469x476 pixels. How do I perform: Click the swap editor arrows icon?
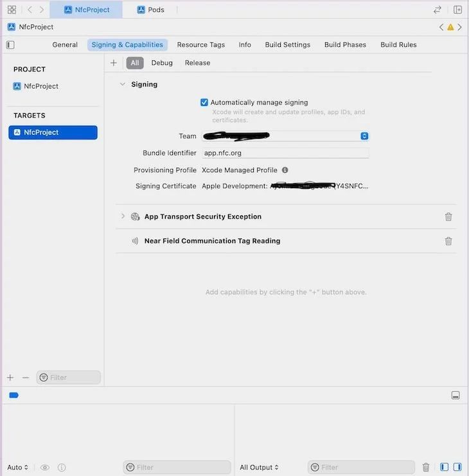click(x=437, y=10)
